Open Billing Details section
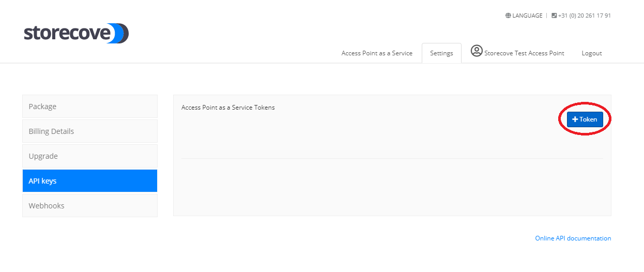Viewport: 644px width, 272px height. pos(90,131)
